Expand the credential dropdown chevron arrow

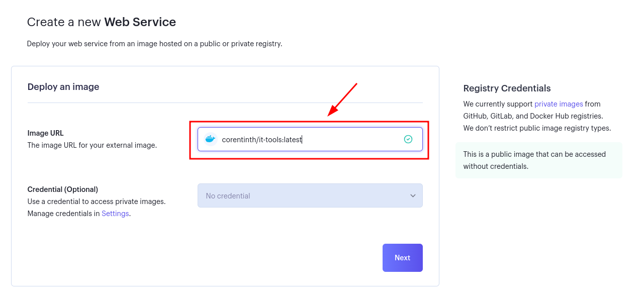tap(413, 195)
